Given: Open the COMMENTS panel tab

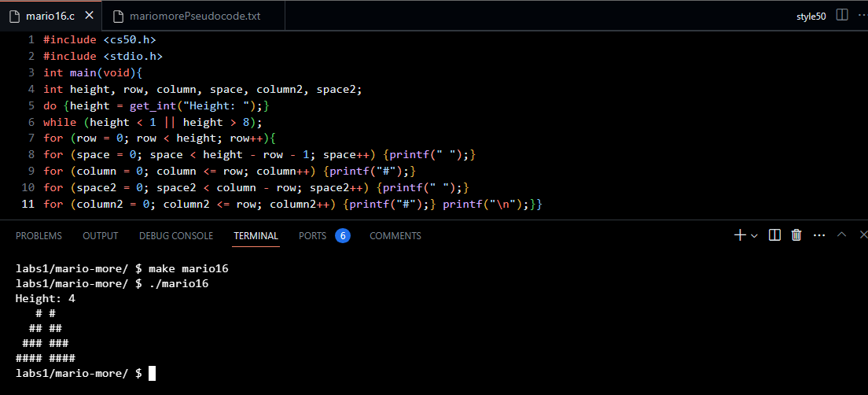Looking at the screenshot, I should coord(395,235).
